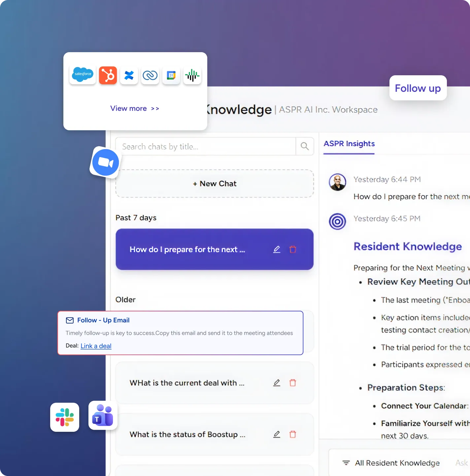
Task: Choose the blue interlocking links integration icon
Action: [x=150, y=75]
